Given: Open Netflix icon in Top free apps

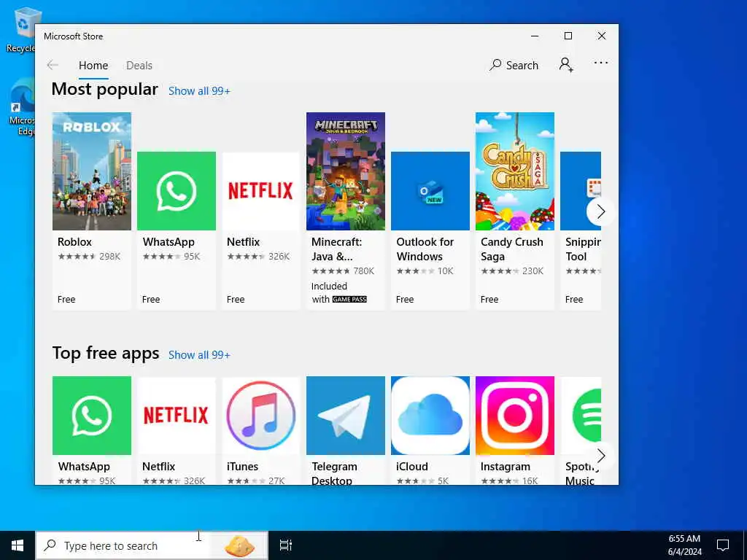Looking at the screenshot, I should click(177, 416).
